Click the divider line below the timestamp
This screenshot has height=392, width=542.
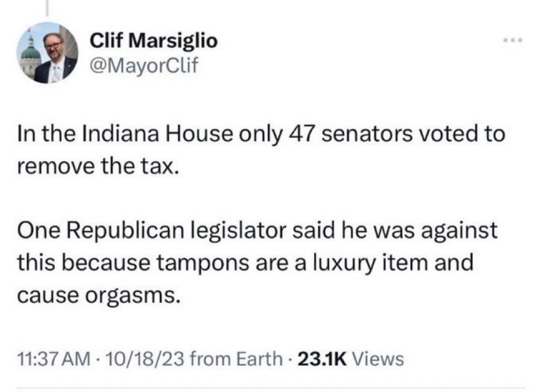(x=271, y=388)
